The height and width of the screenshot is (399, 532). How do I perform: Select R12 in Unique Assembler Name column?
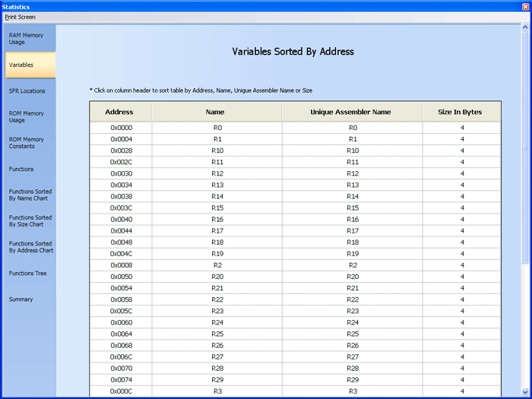[x=353, y=173]
